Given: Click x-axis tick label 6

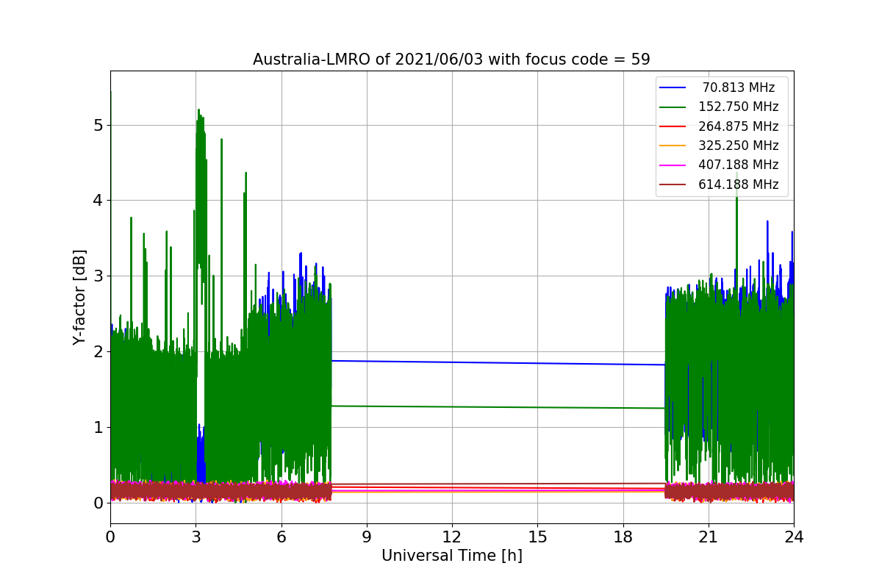Looking at the screenshot, I should point(281,537).
